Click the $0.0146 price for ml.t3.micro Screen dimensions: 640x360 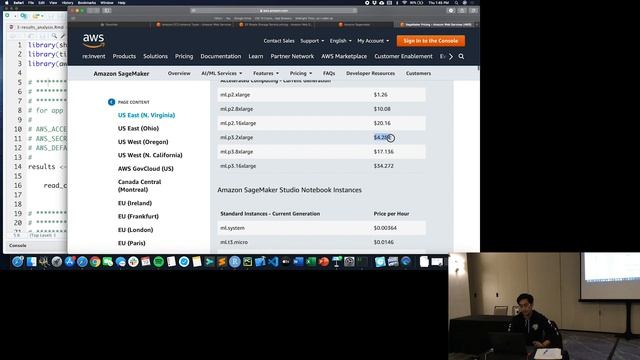384,242
